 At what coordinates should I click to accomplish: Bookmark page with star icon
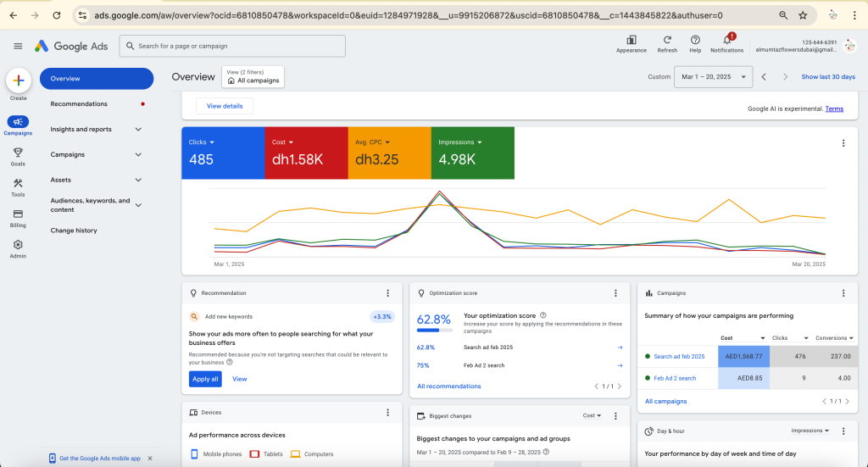pos(803,15)
